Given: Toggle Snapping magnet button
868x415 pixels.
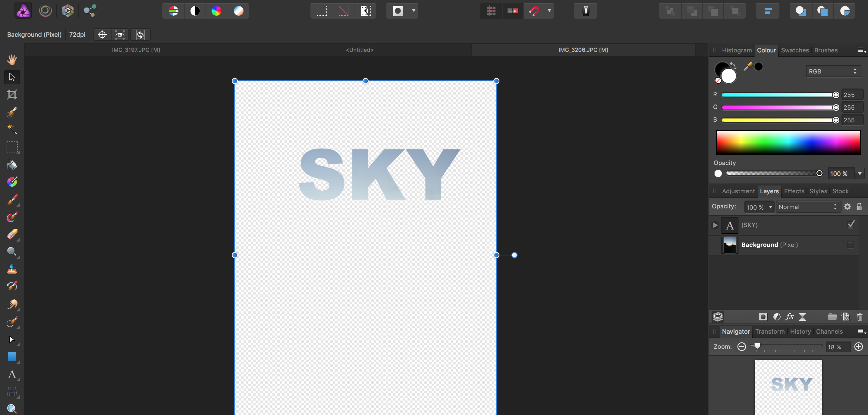Looking at the screenshot, I should click(x=534, y=11).
